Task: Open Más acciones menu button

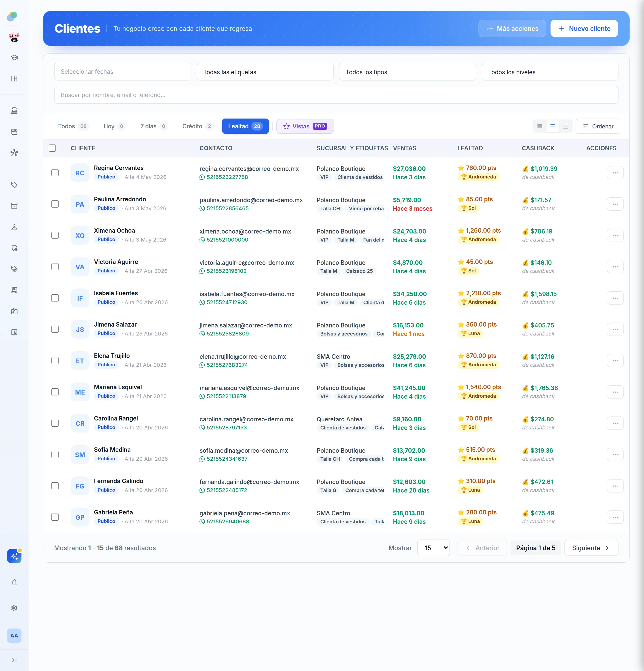Action: tap(512, 29)
